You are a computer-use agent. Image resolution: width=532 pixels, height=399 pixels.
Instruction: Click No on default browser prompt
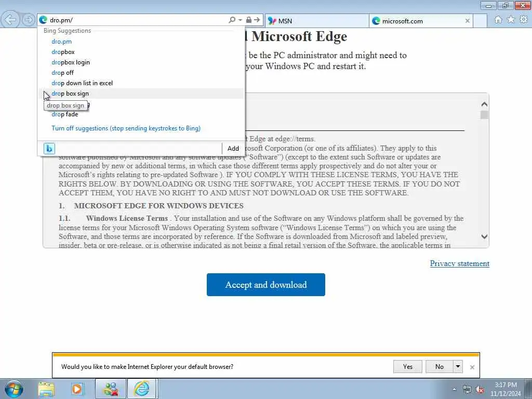tap(440, 366)
